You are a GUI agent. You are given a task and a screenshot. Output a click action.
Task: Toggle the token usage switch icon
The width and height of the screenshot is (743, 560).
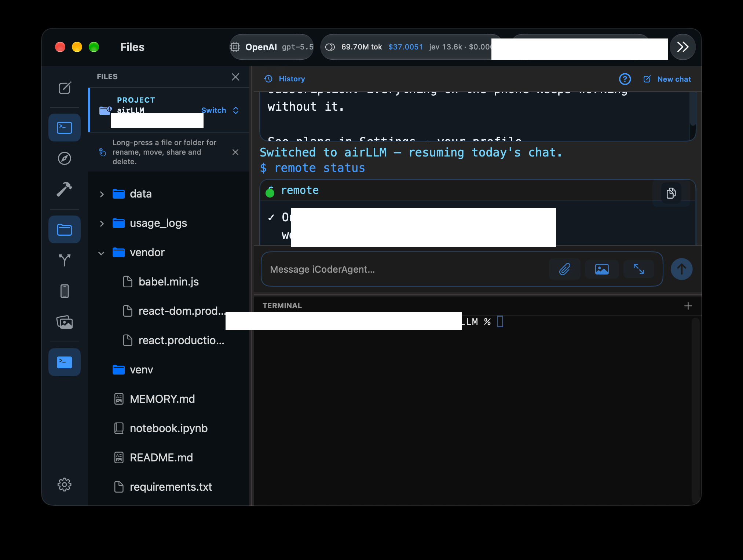[x=330, y=47]
